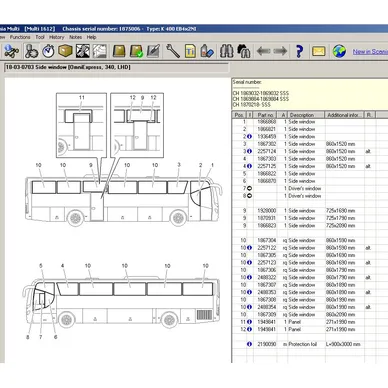Viewport: 388px width, 388px height.
Task: Click the notepad with pen icon
Action: click(x=153, y=51)
